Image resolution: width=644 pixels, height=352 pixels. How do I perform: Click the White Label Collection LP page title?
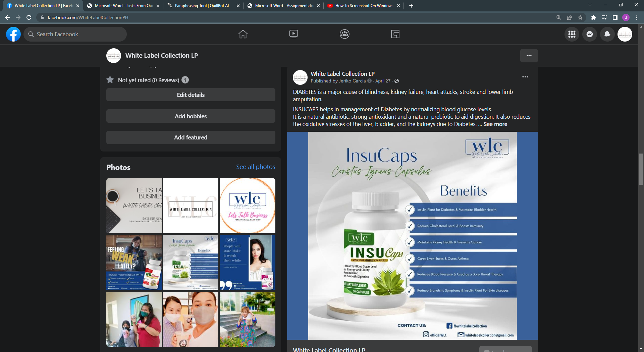coord(162,56)
